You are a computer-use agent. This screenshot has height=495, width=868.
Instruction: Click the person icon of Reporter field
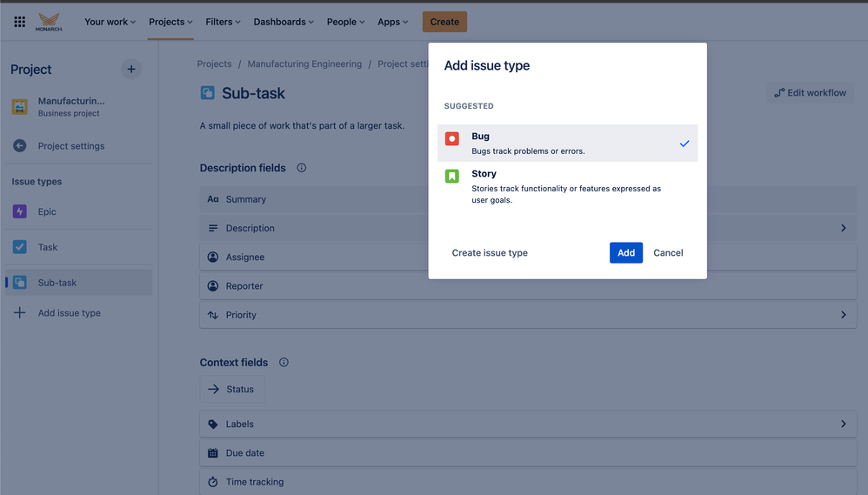pyautogui.click(x=213, y=285)
